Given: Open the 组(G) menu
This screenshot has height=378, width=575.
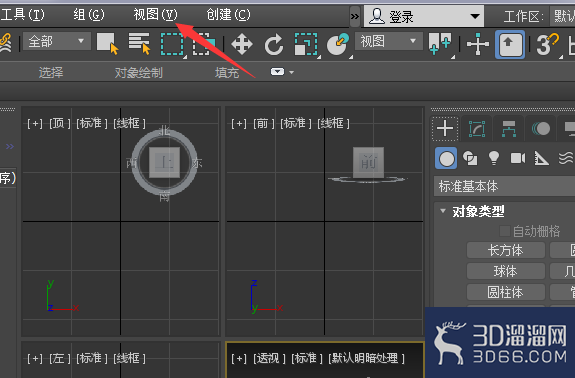Looking at the screenshot, I should 89,15.
